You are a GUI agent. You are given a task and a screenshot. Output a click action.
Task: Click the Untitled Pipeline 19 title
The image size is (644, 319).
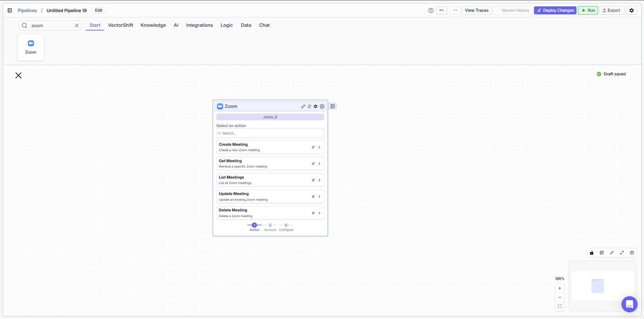66,10
